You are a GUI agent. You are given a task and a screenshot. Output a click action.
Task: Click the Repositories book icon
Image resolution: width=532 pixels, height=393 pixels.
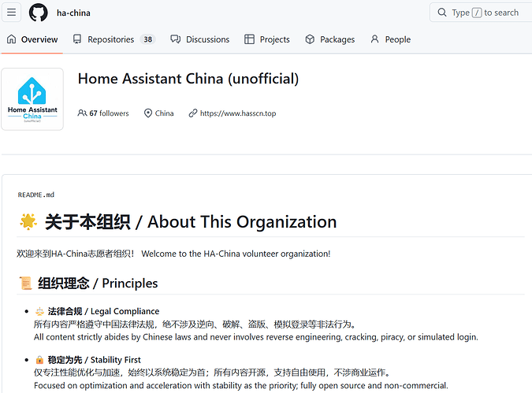click(77, 39)
